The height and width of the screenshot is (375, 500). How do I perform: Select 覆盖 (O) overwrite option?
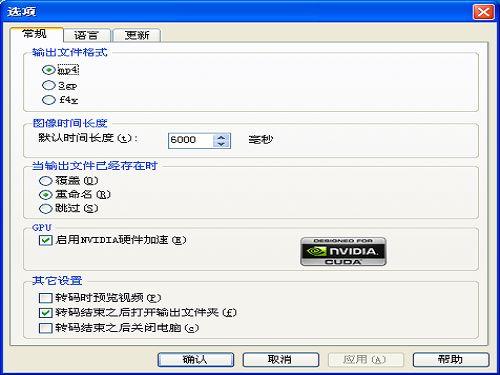click(x=46, y=181)
